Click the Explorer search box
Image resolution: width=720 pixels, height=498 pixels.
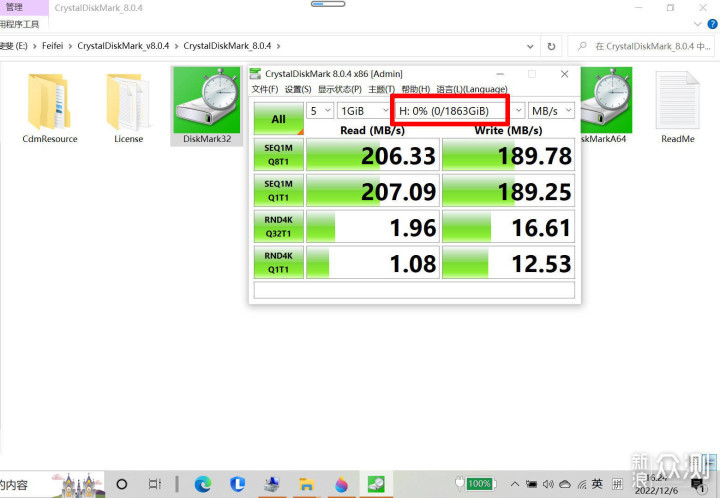click(643, 46)
